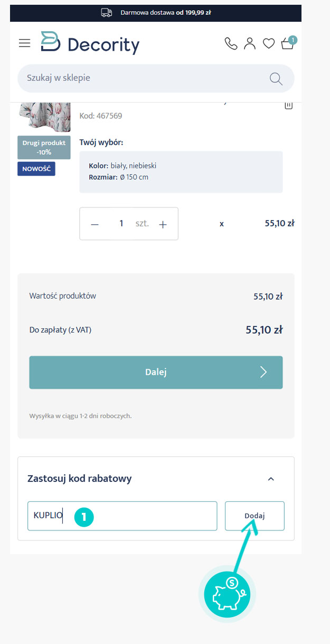
Task: Open the phone contact icon
Action: tap(231, 43)
